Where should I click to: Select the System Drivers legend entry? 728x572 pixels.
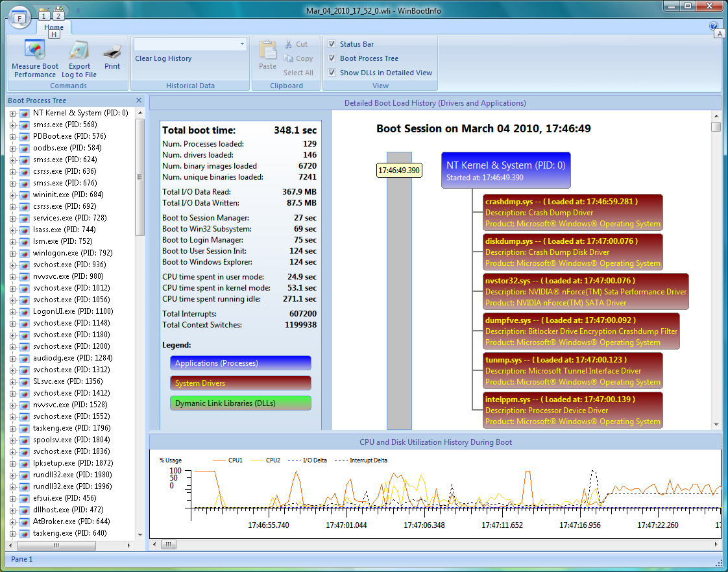tap(241, 383)
